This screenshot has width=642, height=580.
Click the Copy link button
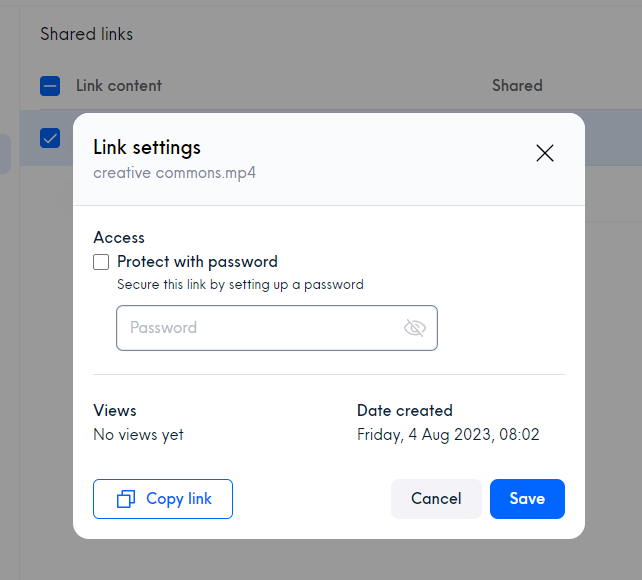click(163, 499)
